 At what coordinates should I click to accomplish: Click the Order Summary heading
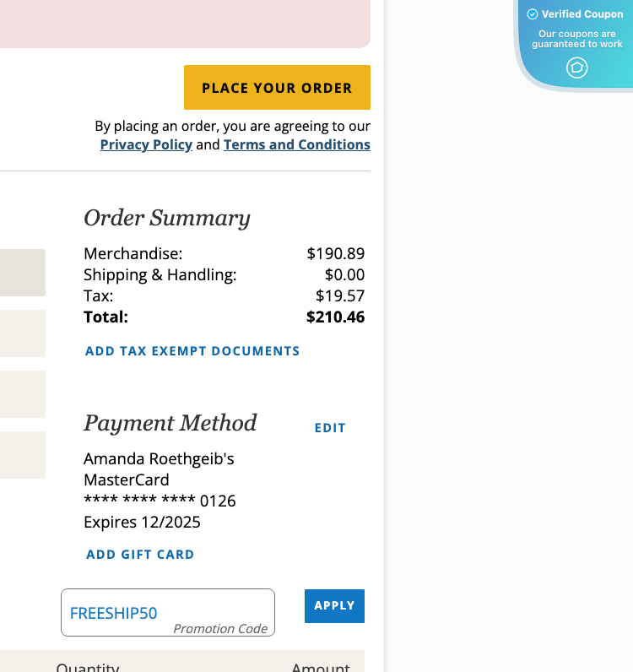coord(167,218)
